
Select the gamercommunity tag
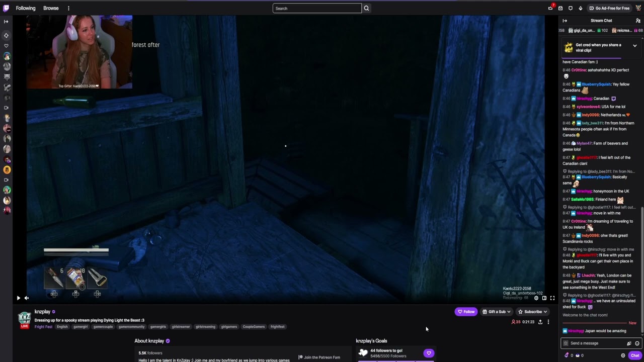point(131,327)
